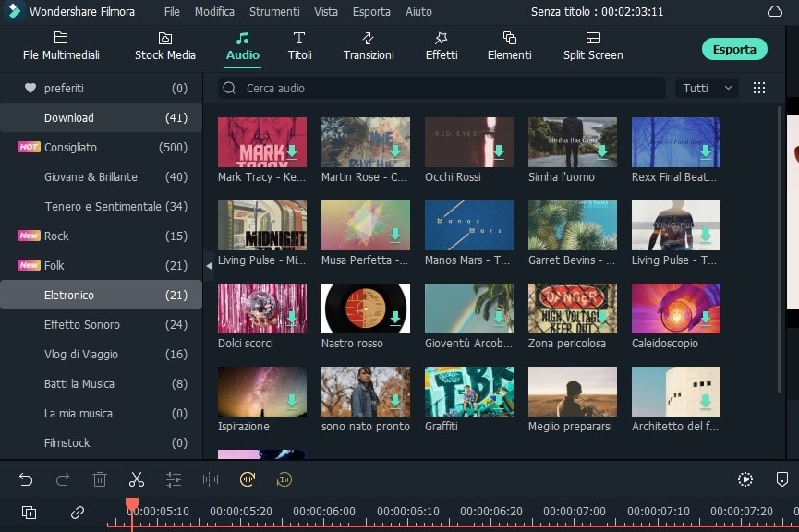Open the Tutti filter dropdown
This screenshot has height=532, width=799.
[707, 88]
